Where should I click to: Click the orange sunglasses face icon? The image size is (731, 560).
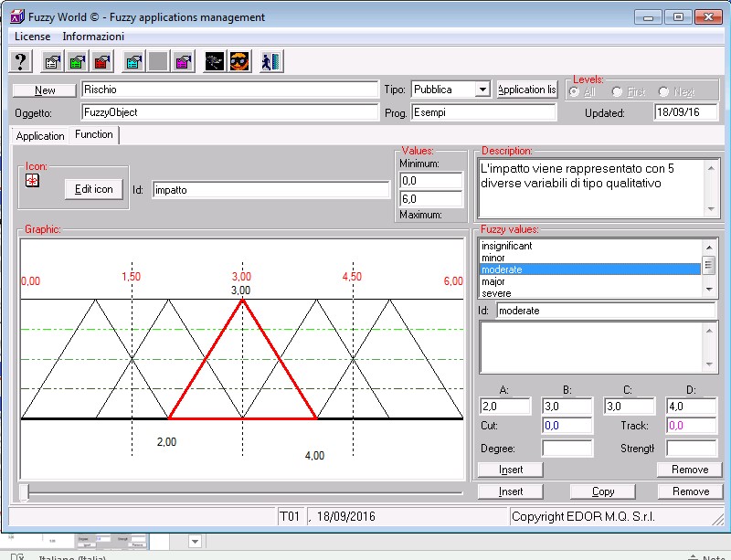coord(239,61)
